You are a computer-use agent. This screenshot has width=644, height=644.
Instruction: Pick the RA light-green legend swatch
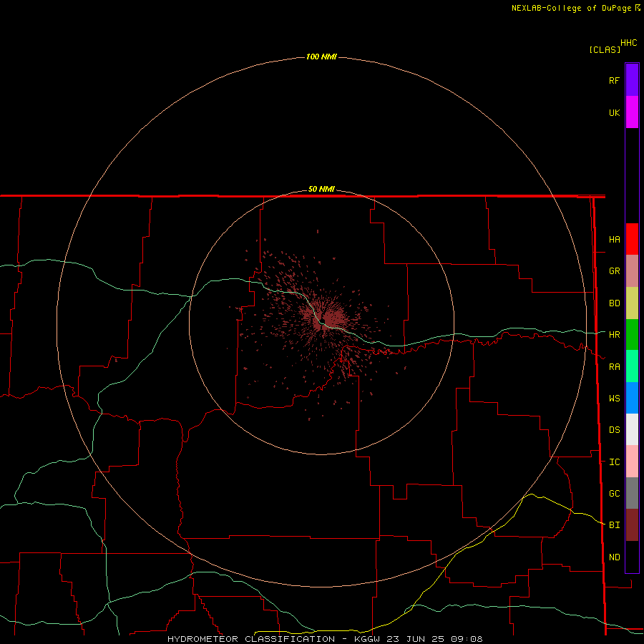[x=632, y=366]
